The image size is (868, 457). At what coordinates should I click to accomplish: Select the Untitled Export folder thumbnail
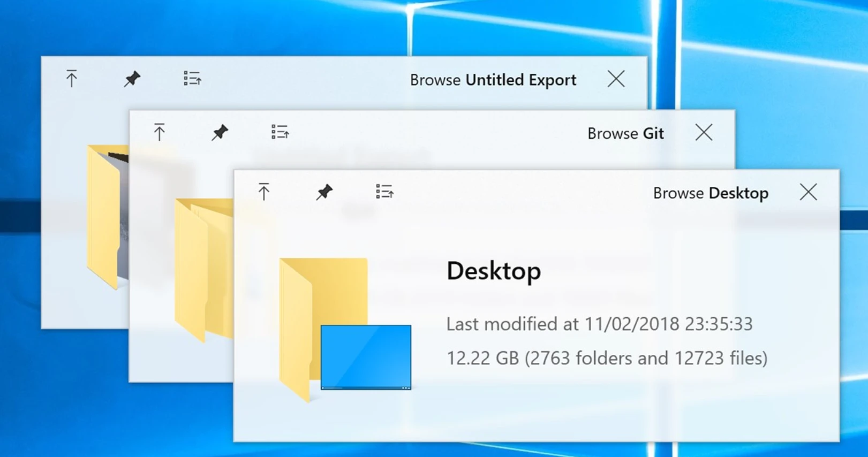click(x=107, y=214)
